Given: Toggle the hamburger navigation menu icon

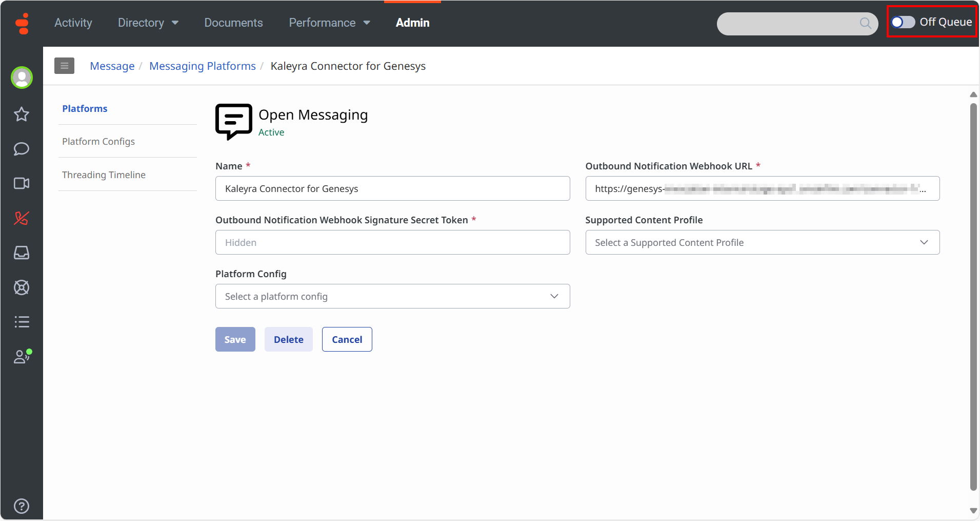Looking at the screenshot, I should tap(65, 66).
